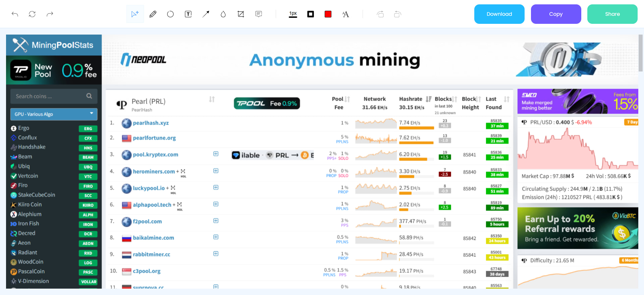Click the page vertical scrollbar
This screenshot has height=295, width=644.
point(641,53)
